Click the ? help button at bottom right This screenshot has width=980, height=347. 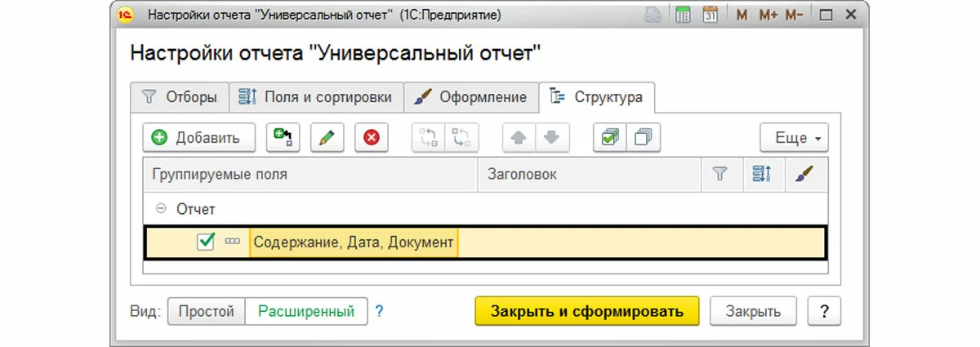click(824, 311)
